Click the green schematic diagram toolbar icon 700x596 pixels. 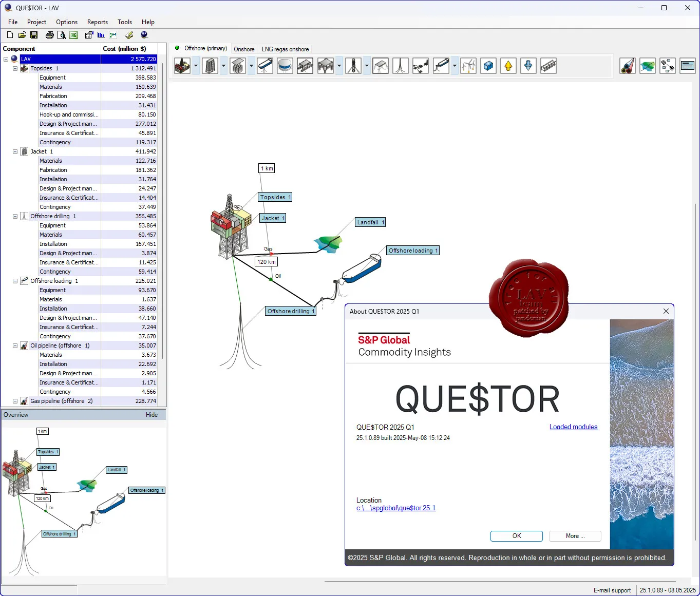(x=113, y=35)
